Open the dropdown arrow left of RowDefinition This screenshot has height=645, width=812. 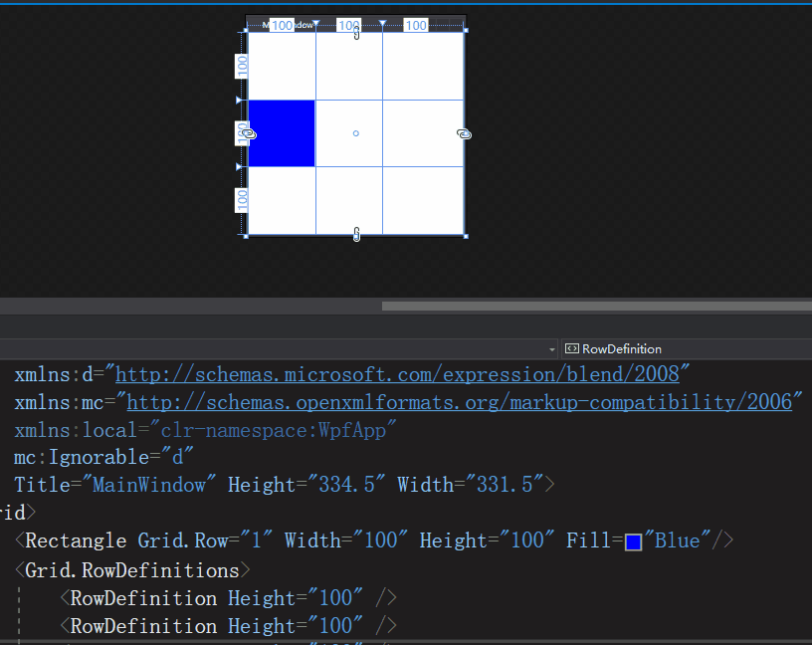coord(552,349)
